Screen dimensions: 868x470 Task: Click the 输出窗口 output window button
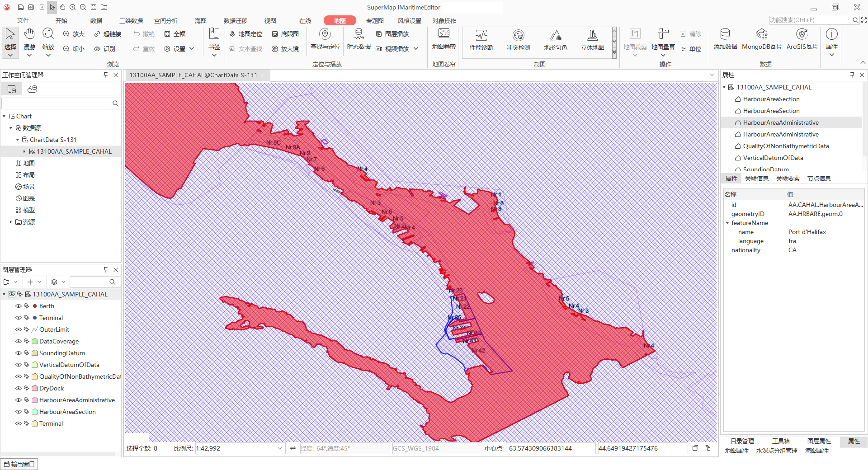[x=19, y=464]
